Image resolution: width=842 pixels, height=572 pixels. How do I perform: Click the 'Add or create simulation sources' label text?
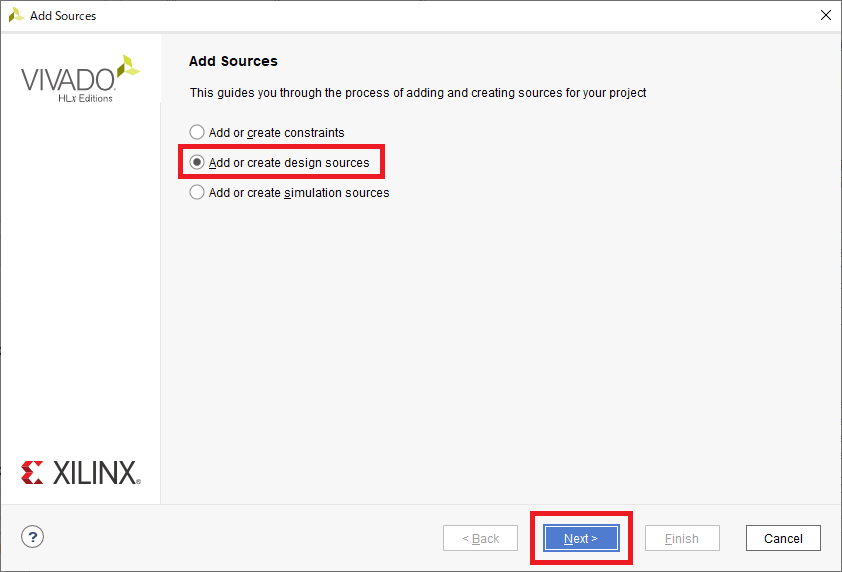click(x=299, y=192)
